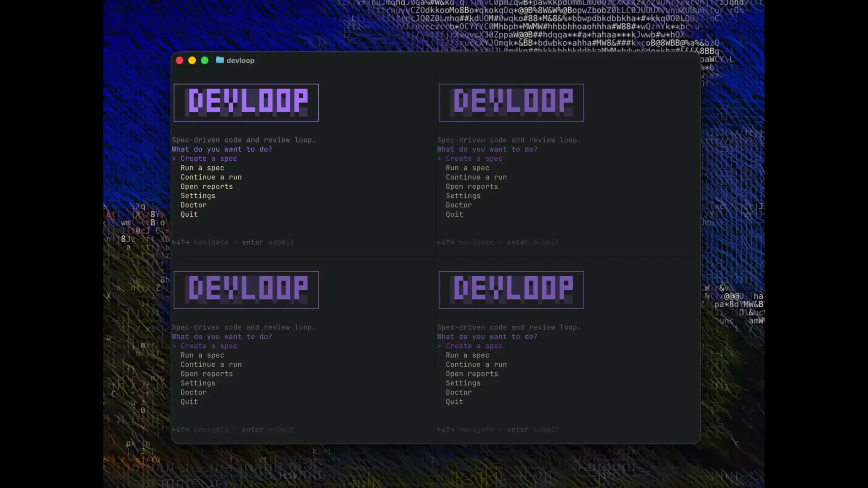Screen dimensions: 868x488
Task: Close the devloop terminal window
Action: 179,61
